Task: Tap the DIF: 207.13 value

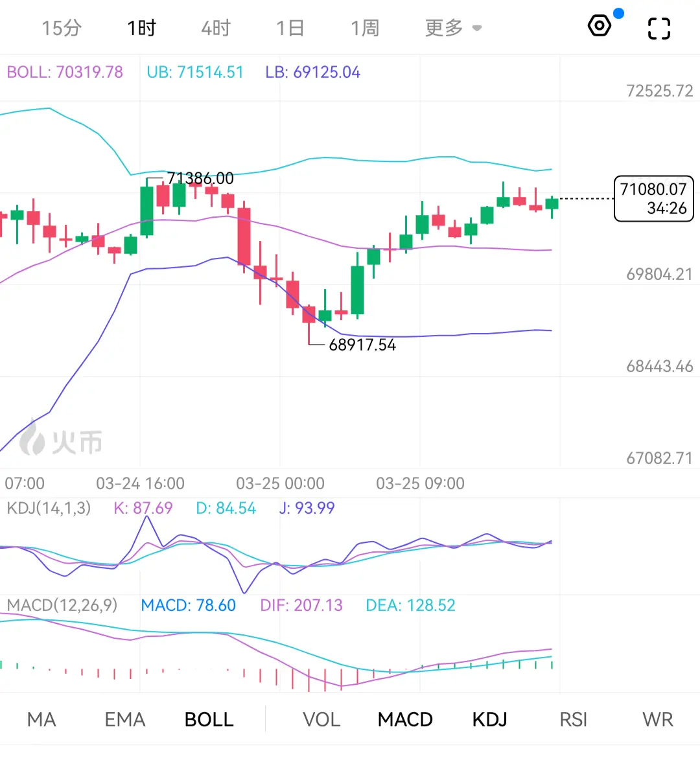Action: [x=301, y=605]
